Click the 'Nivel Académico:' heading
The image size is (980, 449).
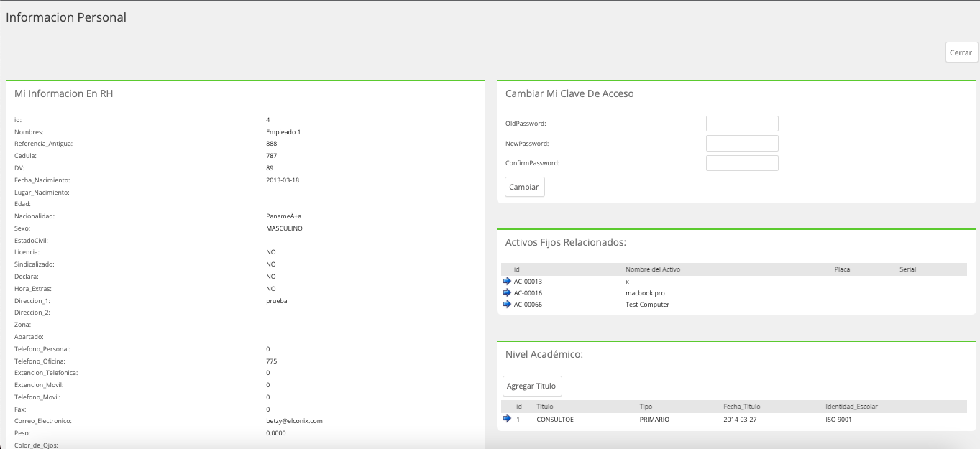coord(544,354)
